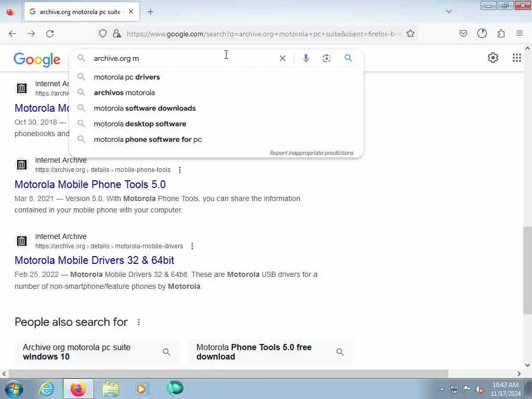The width and height of the screenshot is (532, 399).
Task: Go back to the previous page
Action: 12,34
